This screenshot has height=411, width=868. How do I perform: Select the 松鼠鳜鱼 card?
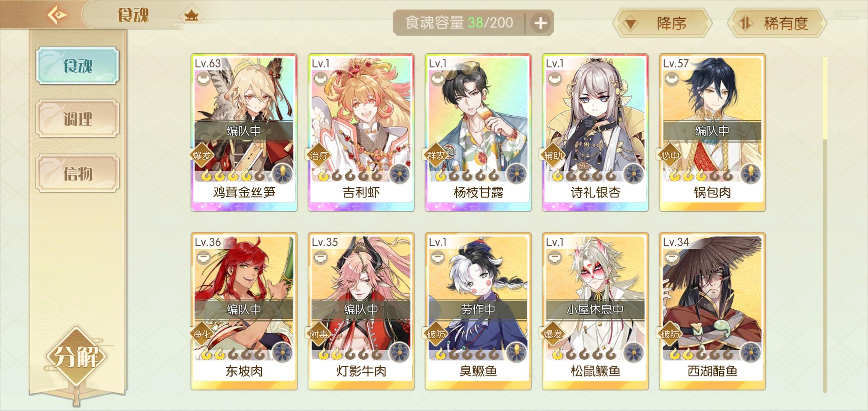tap(595, 311)
